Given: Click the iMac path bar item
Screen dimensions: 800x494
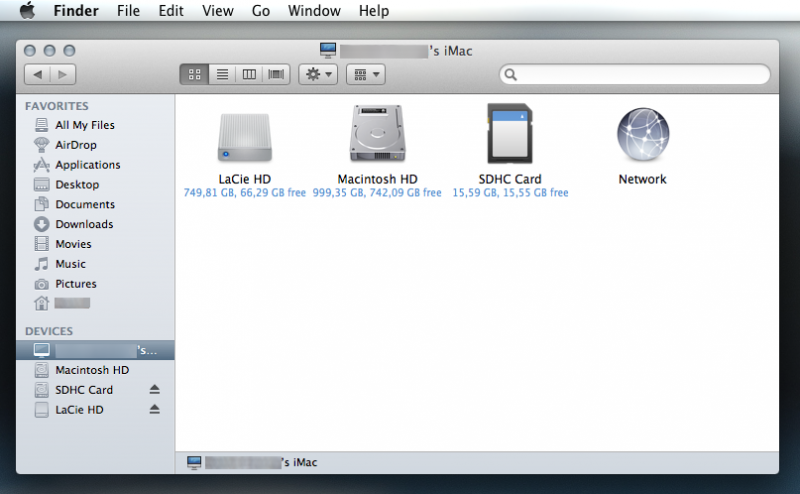Looking at the screenshot, I should (x=252, y=462).
